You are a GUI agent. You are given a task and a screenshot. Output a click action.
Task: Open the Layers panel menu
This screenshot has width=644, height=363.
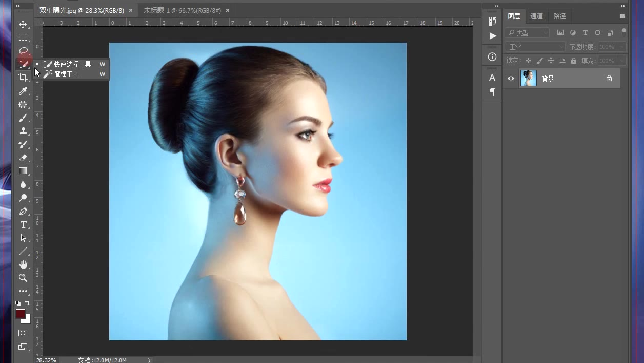622,16
